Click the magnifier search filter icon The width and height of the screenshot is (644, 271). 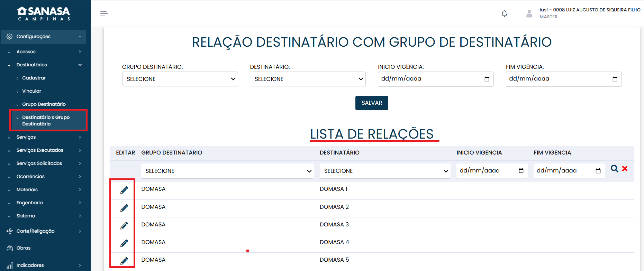tap(614, 169)
